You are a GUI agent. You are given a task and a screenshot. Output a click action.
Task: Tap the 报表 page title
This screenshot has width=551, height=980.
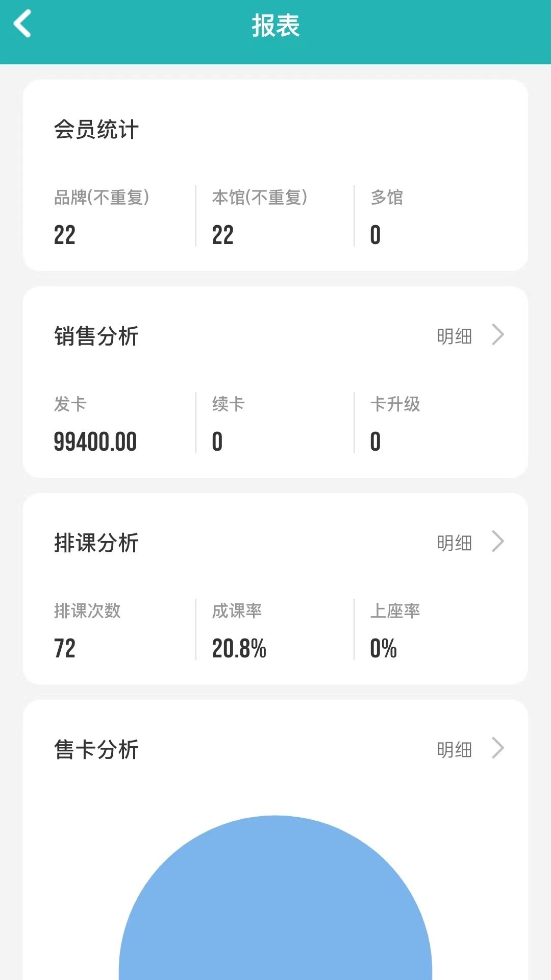pos(275,26)
